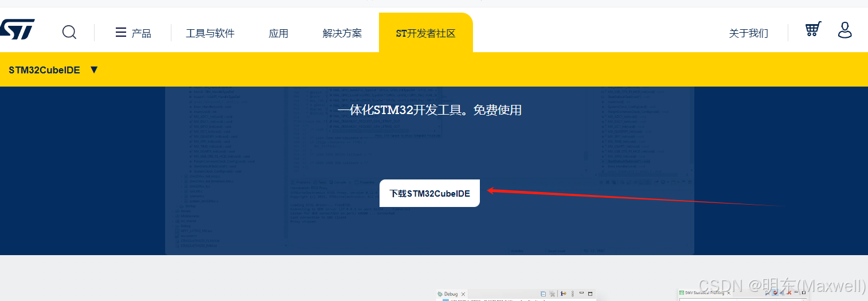868x301 pixels.
Task: Expand the STM32CubeIDE dropdown arrow
Action: [x=94, y=70]
